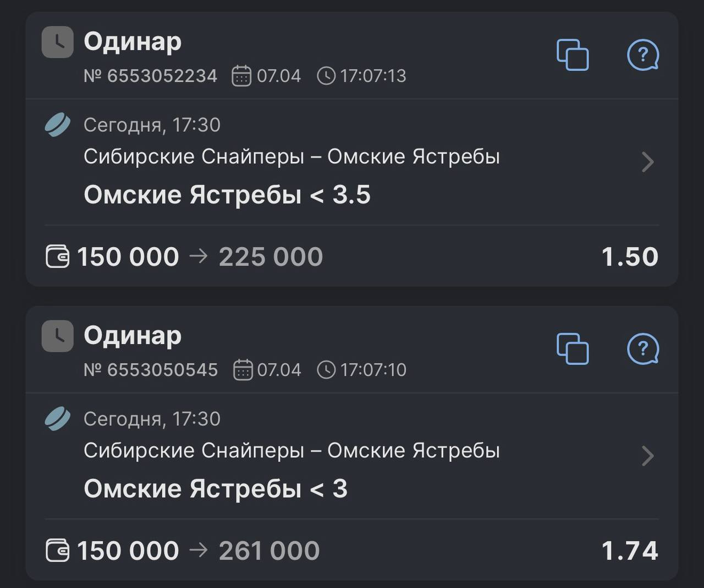Copy the bet numbered 6553052234
Screen dimensions: 704x588
[573, 54]
